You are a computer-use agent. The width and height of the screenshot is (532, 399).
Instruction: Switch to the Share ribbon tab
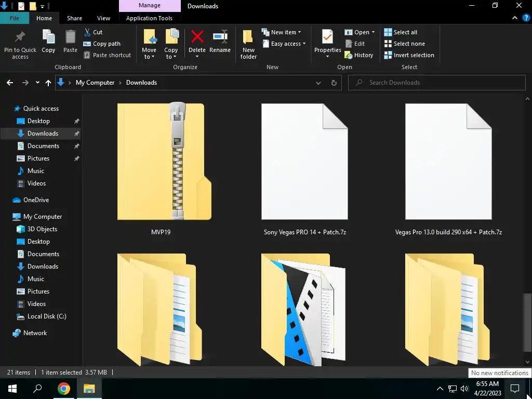point(74,18)
